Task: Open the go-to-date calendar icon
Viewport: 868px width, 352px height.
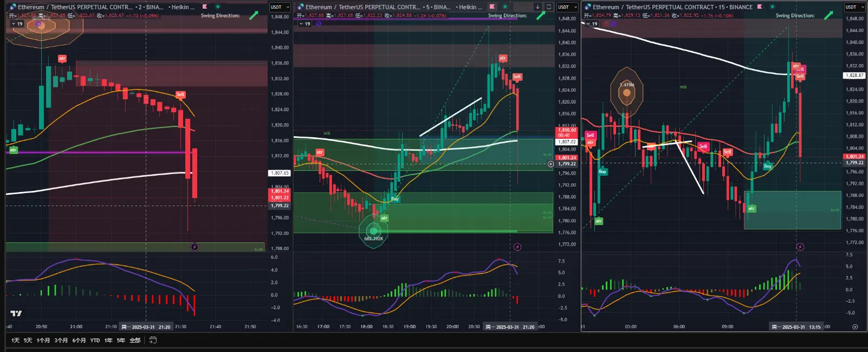Action: click(x=153, y=340)
